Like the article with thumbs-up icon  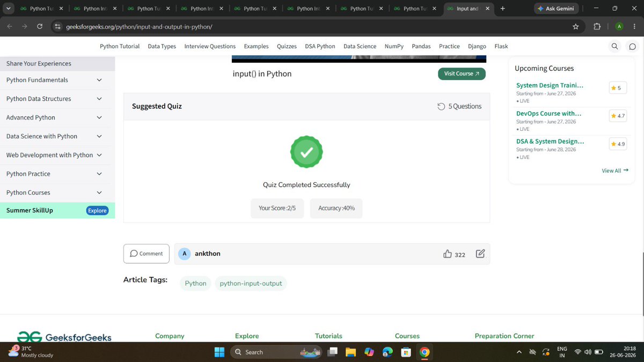(x=448, y=254)
